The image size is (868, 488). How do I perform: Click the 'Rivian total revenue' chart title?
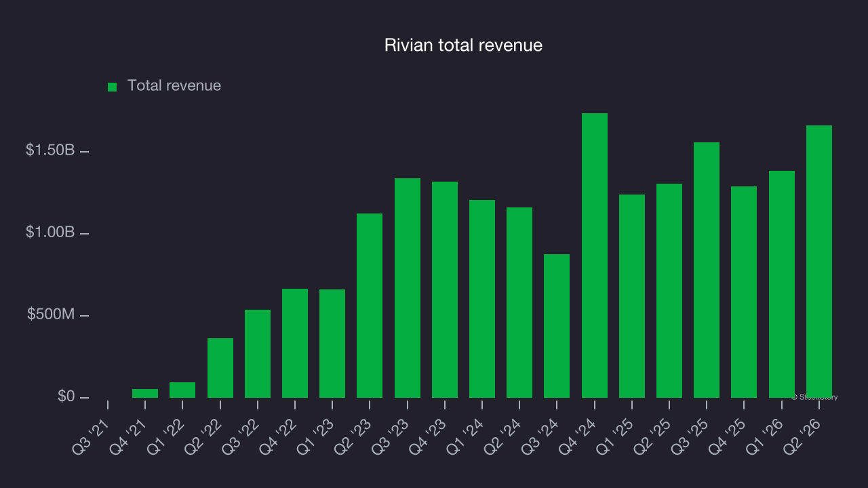pyautogui.click(x=463, y=45)
